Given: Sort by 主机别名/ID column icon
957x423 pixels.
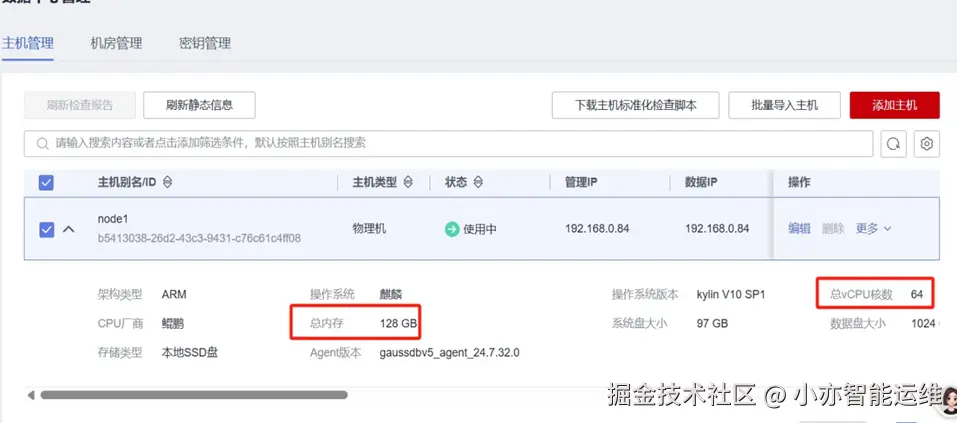Looking at the screenshot, I should click(x=167, y=183).
